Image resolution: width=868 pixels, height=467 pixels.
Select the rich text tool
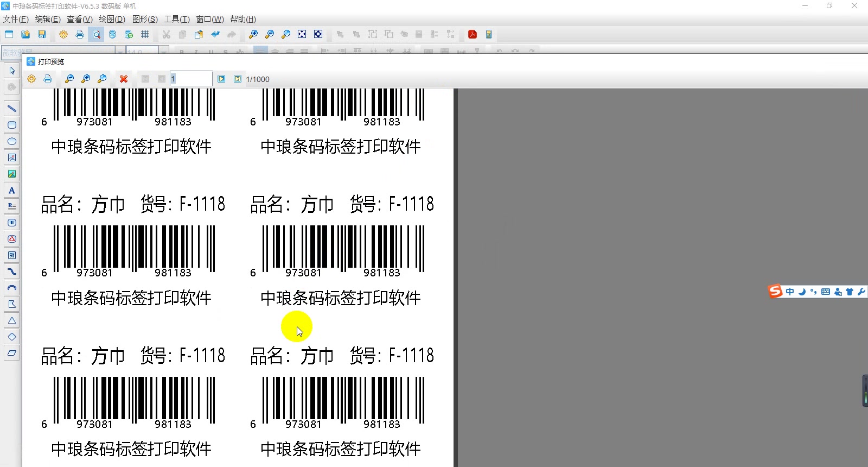12,206
